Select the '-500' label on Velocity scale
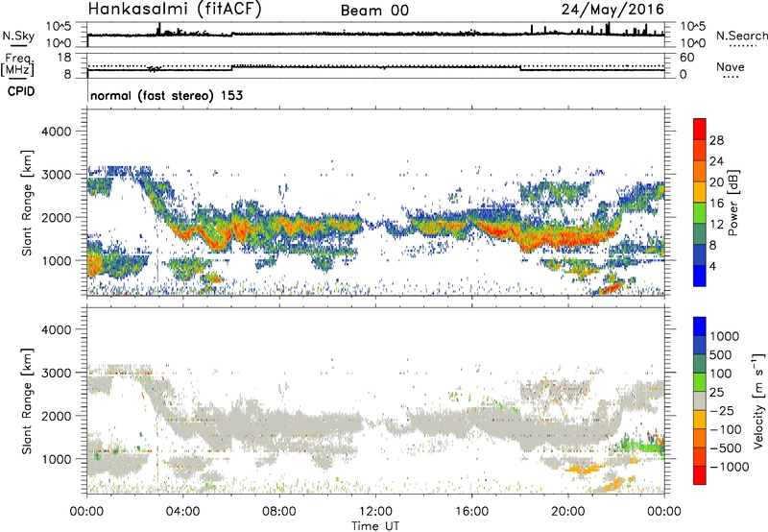768x532 pixels. [726, 448]
